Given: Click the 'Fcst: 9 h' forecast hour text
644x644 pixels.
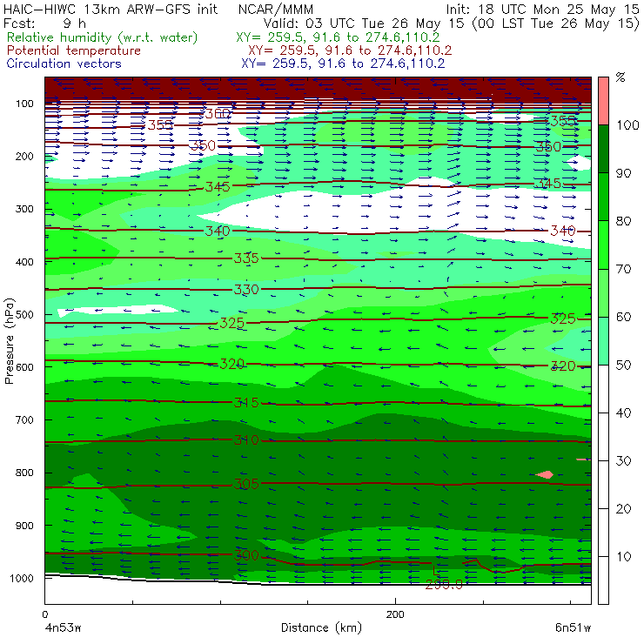Looking at the screenshot, I should [44, 23].
